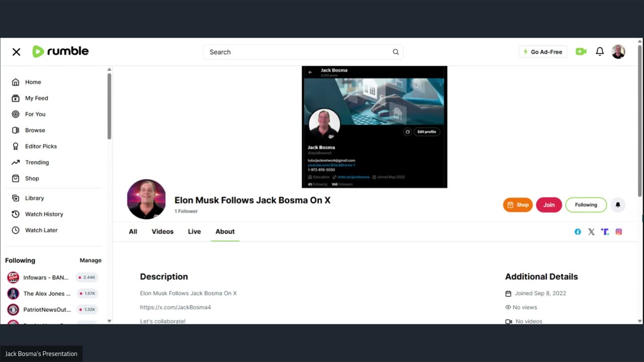Switch to the Live tab

(194, 232)
